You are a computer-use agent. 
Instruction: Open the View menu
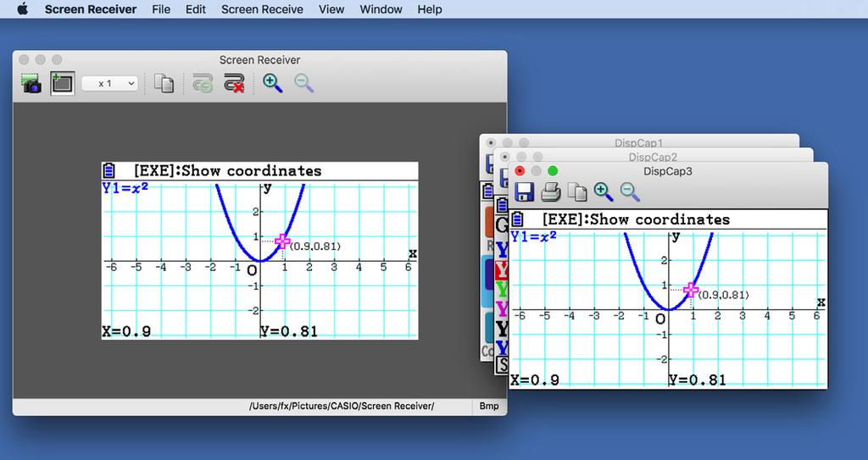(331, 9)
